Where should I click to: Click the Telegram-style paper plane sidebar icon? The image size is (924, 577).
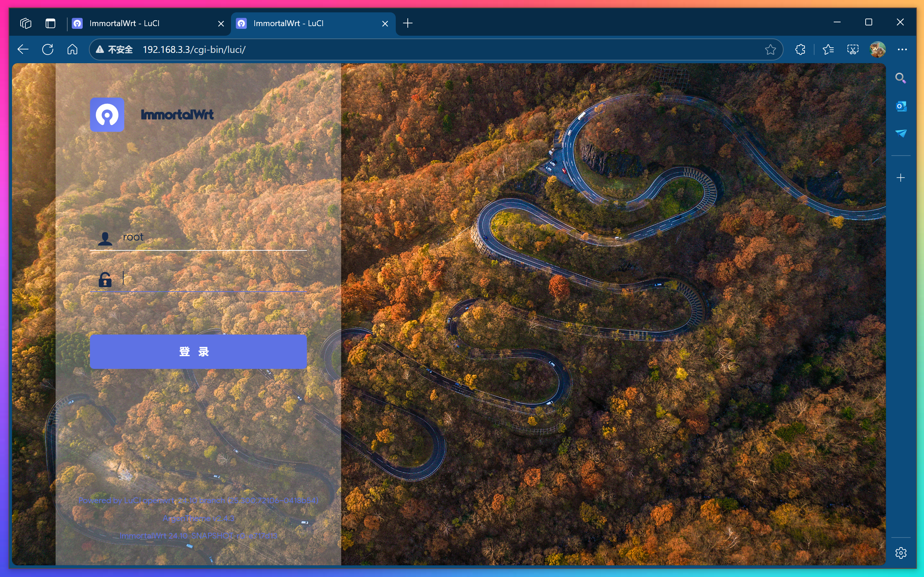[901, 133]
